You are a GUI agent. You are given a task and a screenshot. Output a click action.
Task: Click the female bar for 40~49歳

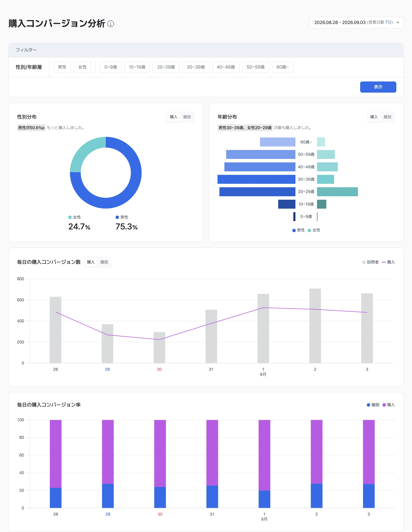pos(327,167)
